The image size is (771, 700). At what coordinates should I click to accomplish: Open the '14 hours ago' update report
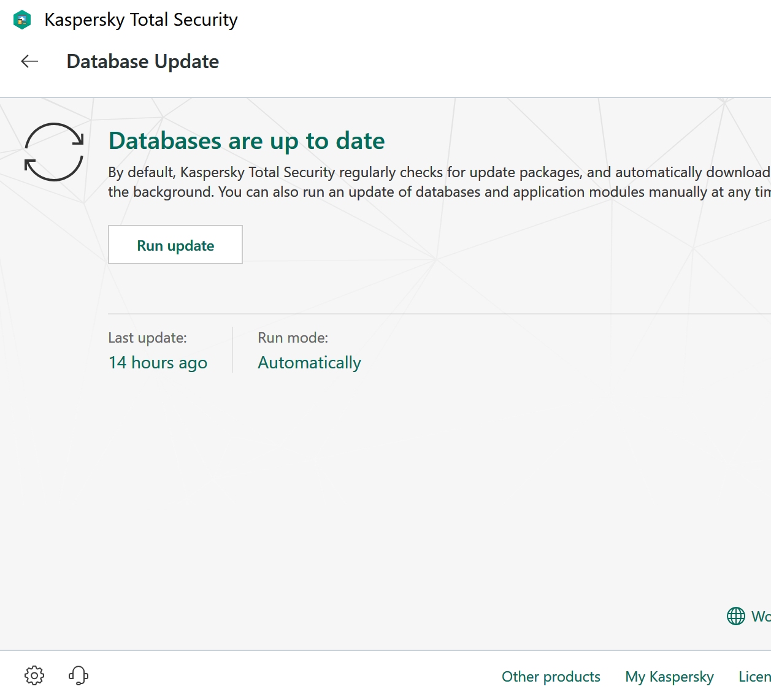(158, 363)
